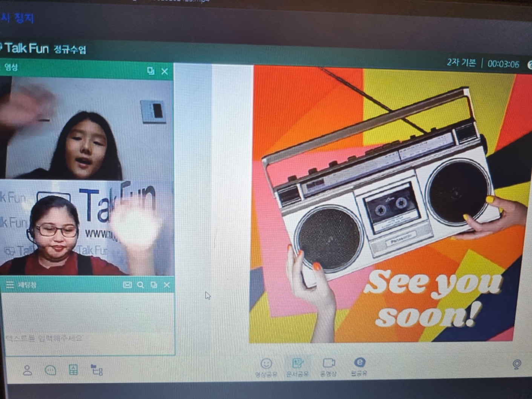Click the webcam icon at bottom right
The width and height of the screenshot is (532, 399).
(517, 364)
